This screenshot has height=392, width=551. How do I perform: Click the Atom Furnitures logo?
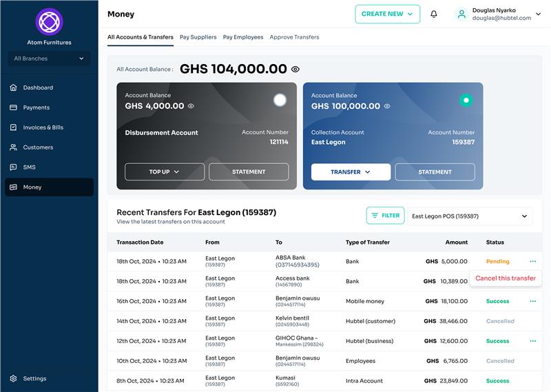click(49, 22)
